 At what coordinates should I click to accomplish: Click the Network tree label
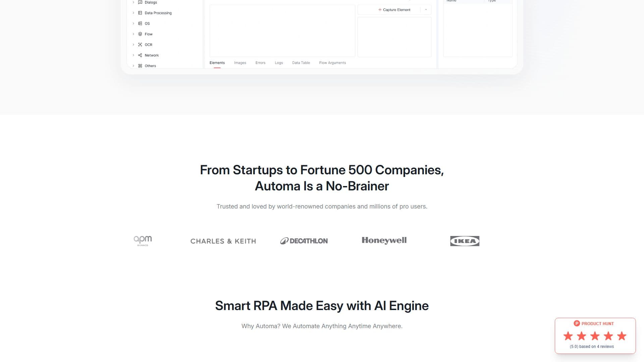point(152,55)
